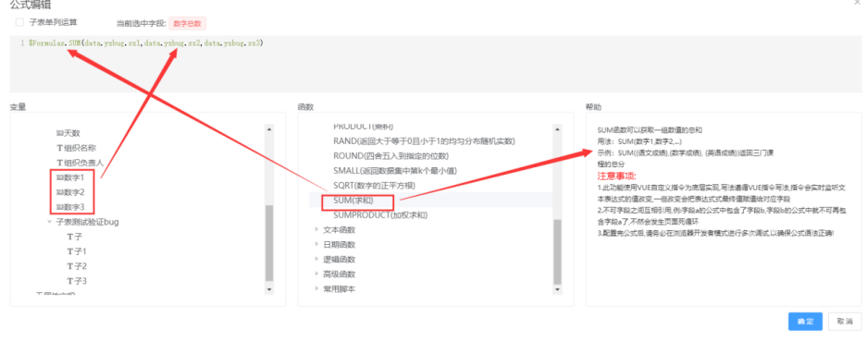Choose the ROUND(四舍五入到指定的位数) function
This screenshot has height=341, width=868.
pos(391,156)
